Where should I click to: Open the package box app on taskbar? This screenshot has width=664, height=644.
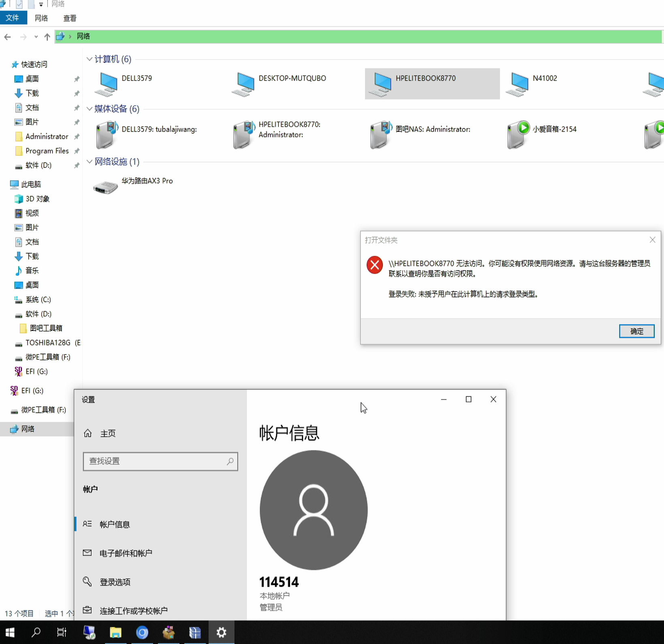(x=169, y=632)
